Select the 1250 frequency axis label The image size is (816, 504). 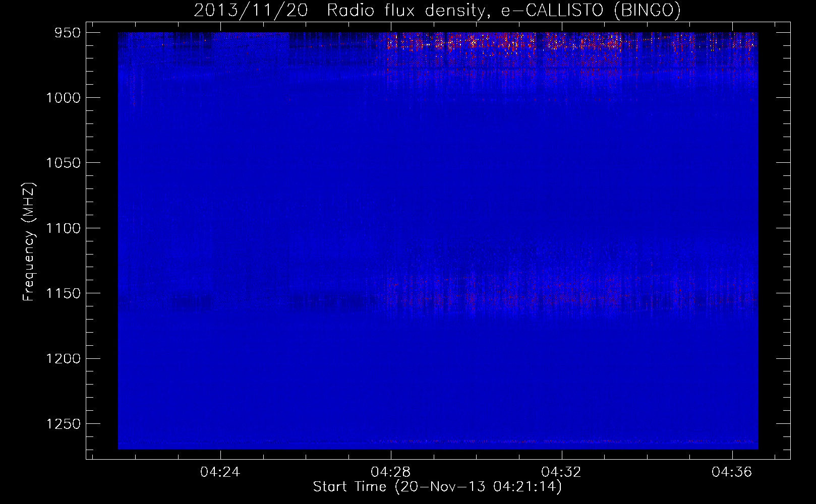(x=63, y=424)
